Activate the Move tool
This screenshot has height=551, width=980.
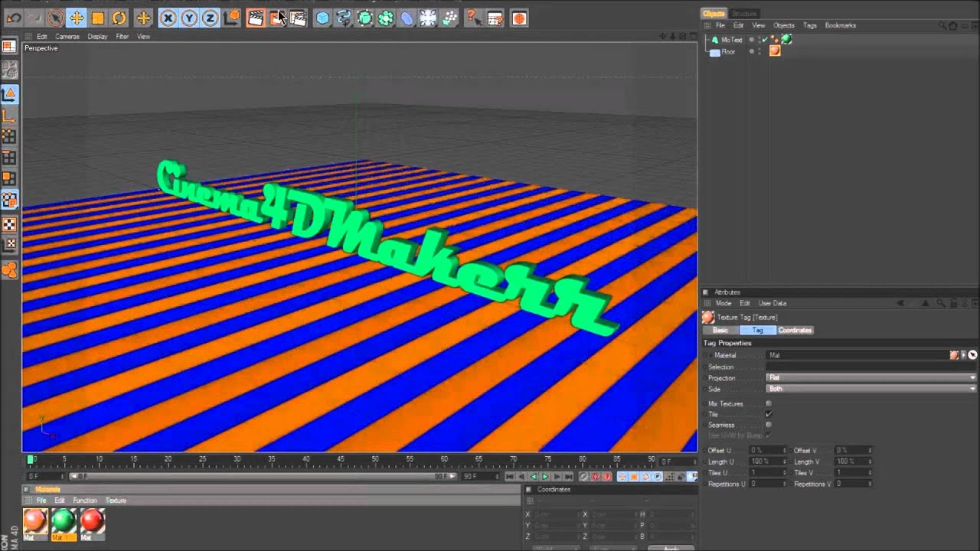click(77, 18)
